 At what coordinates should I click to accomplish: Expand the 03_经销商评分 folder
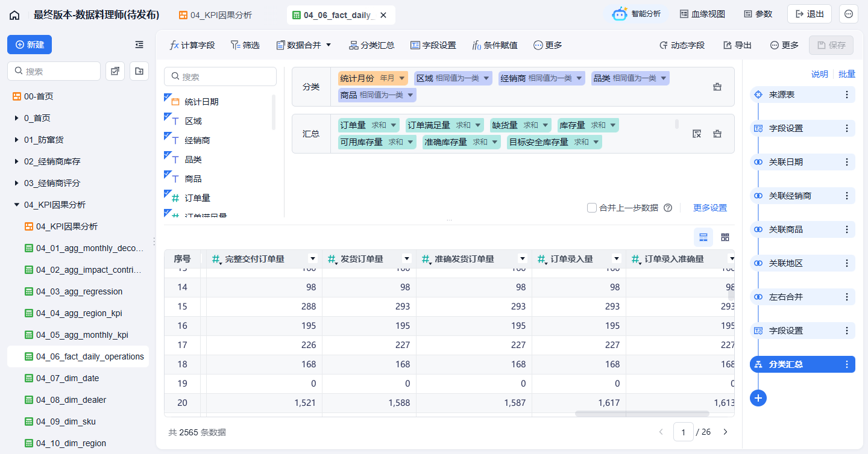pos(17,183)
